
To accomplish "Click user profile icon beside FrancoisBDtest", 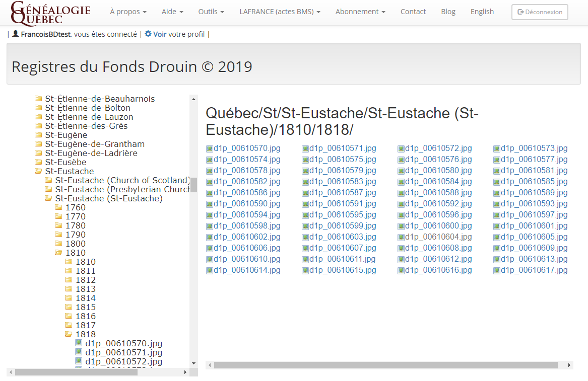I will click(16, 34).
